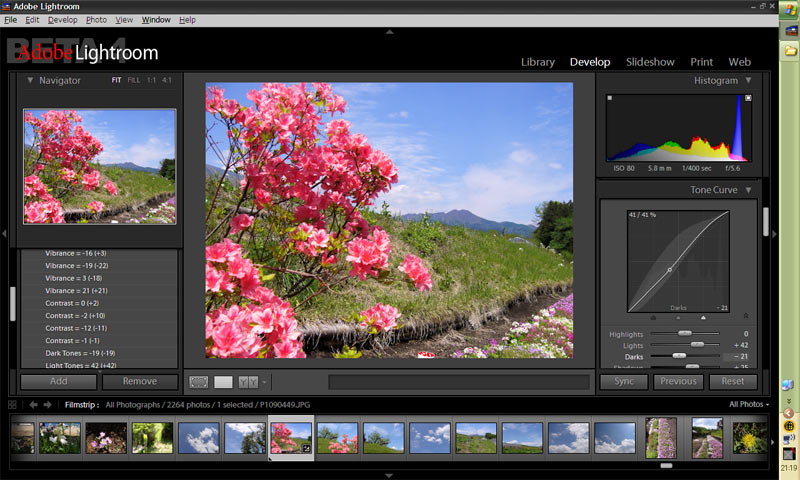Click the filmstrip horizontal scrollbar handle
Image resolution: width=800 pixels, height=480 pixels.
(x=666, y=465)
